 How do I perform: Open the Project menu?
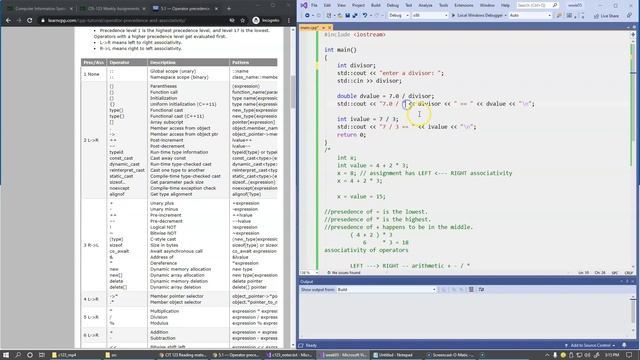coord(358,5)
